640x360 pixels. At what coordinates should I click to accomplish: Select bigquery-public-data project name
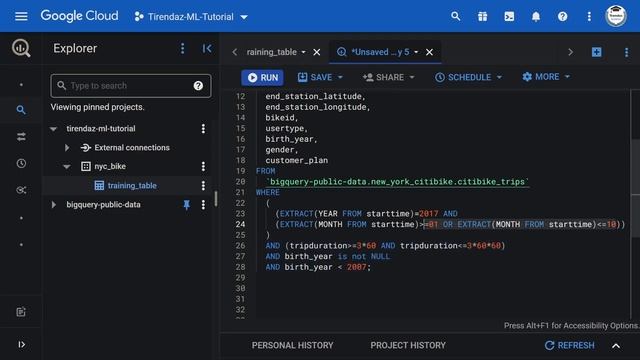[103, 204]
